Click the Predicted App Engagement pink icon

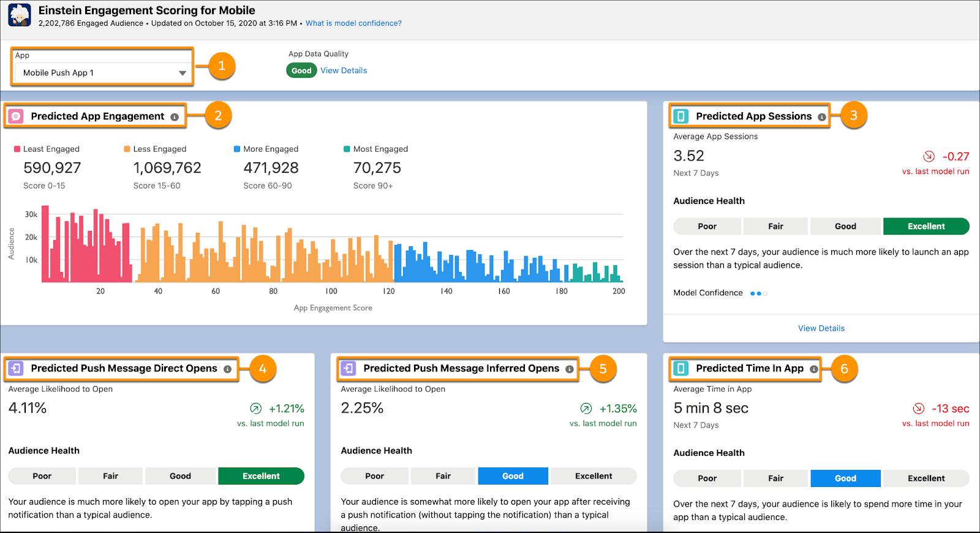(17, 116)
